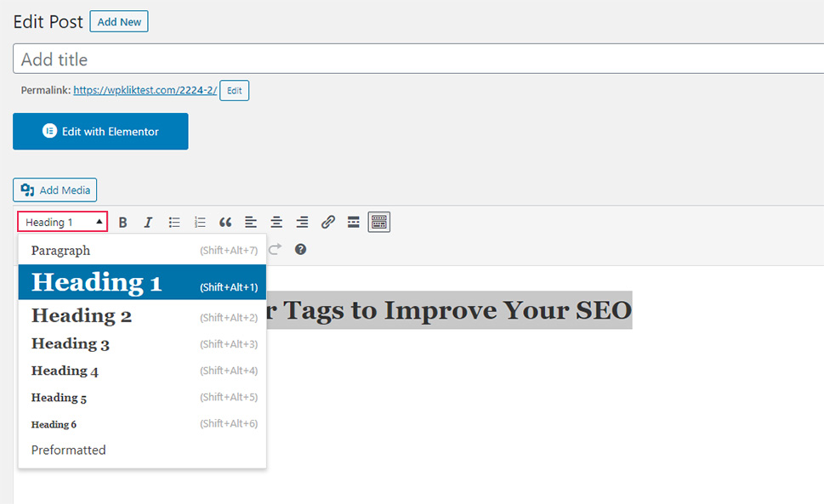
Task: Select Heading 5 in format list
Action: 142,398
